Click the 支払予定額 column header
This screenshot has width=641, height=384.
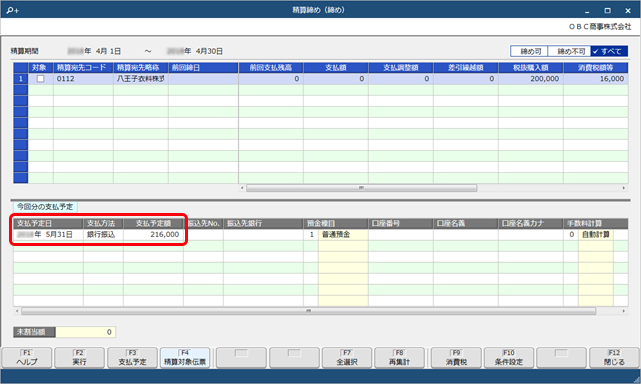[153, 224]
